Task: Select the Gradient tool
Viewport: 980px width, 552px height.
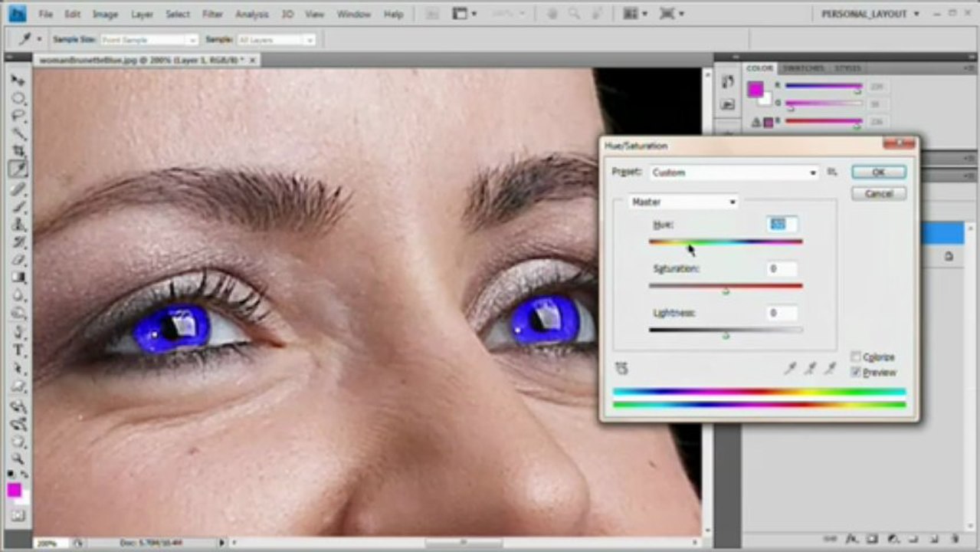Action: pos(18,278)
